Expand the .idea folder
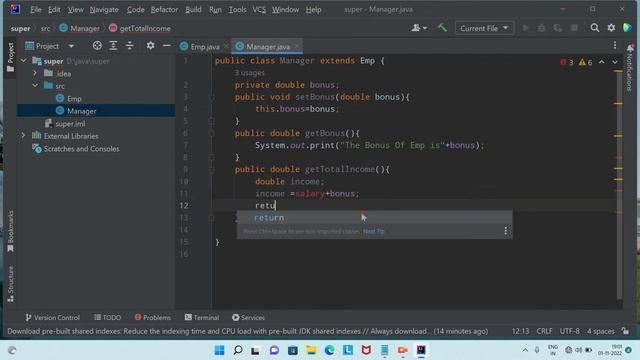This screenshot has width=640, height=360. coord(35,73)
